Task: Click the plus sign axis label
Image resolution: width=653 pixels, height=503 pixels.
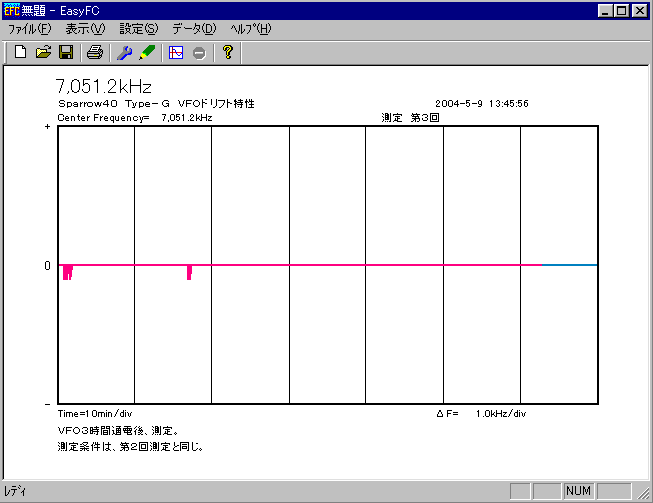Action: (47, 127)
